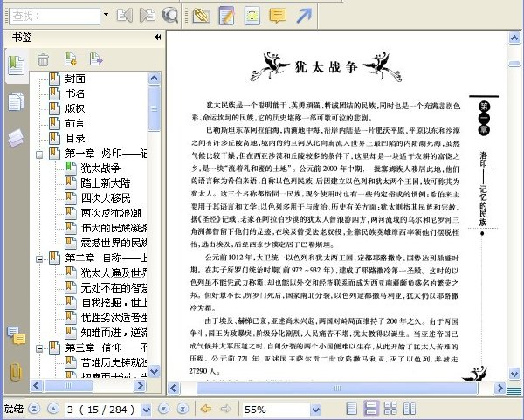Open the advanced search magnifier icon
Viewport: 524px width, 420px height.
[169, 16]
